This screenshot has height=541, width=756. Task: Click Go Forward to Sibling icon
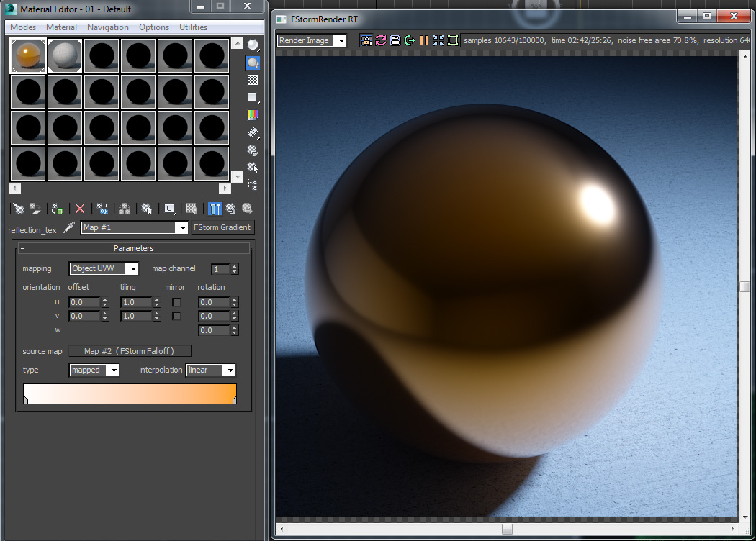click(x=248, y=209)
